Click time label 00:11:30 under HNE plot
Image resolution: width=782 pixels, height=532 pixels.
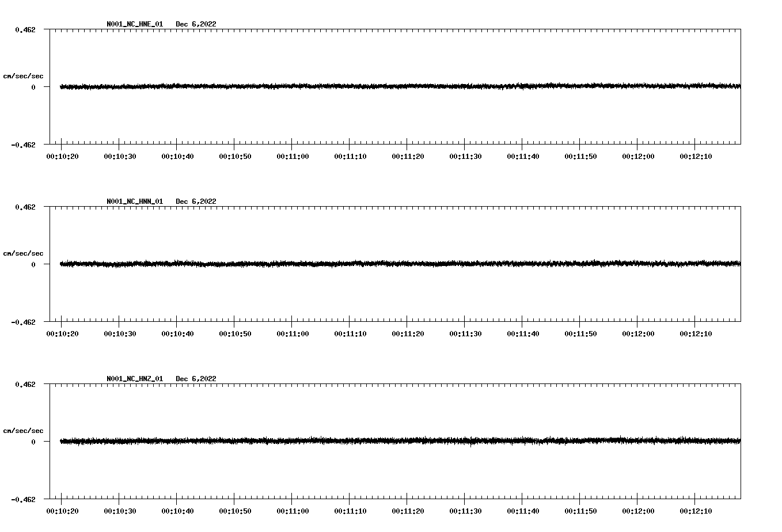(x=465, y=157)
